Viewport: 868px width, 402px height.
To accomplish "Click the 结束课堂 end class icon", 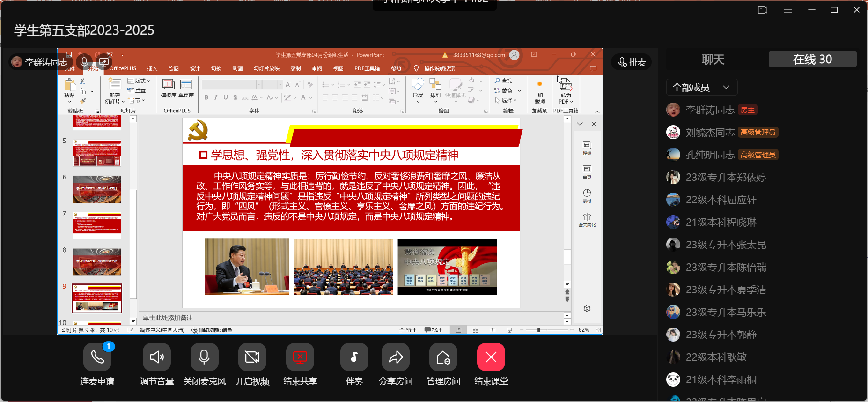I will coord(491,357).
